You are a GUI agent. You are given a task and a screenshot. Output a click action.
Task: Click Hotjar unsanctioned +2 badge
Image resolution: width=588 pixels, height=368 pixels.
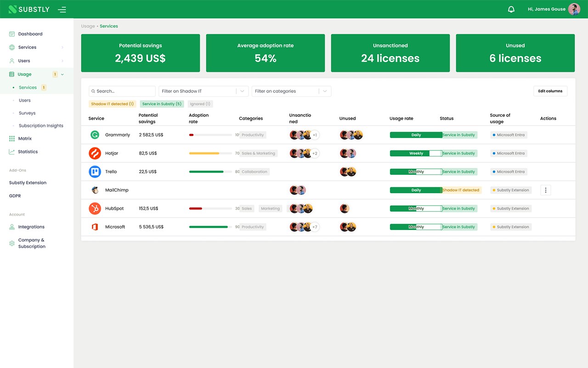coord(315,153)
